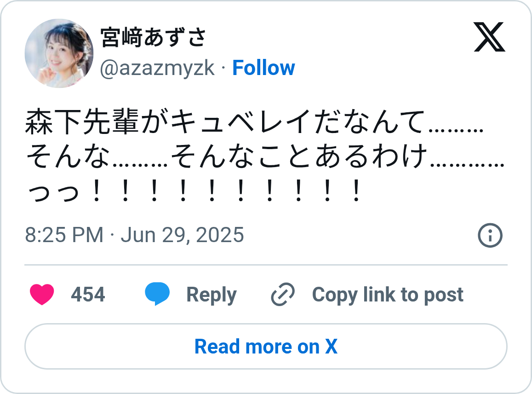
Task: Open the 8:25 PM timestamp
Action: pyautogui.click(x=64, y=235)
